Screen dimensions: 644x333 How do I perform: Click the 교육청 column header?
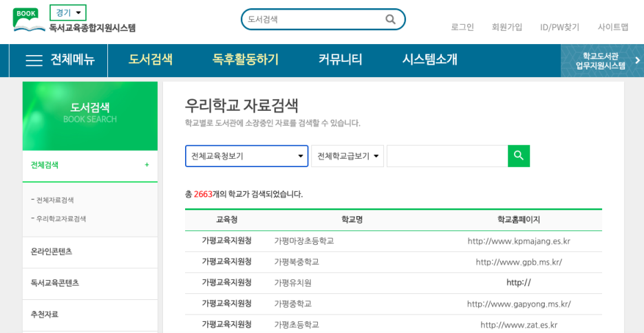pyautogui.click(x=226, y=219)
